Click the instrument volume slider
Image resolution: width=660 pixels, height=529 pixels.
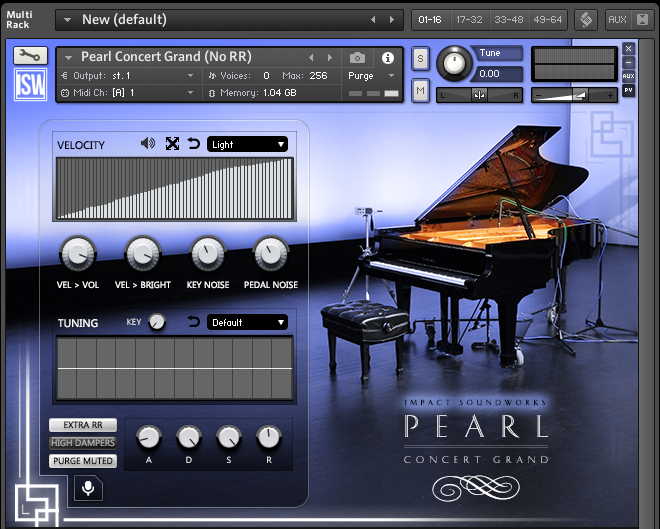[574, 95]
